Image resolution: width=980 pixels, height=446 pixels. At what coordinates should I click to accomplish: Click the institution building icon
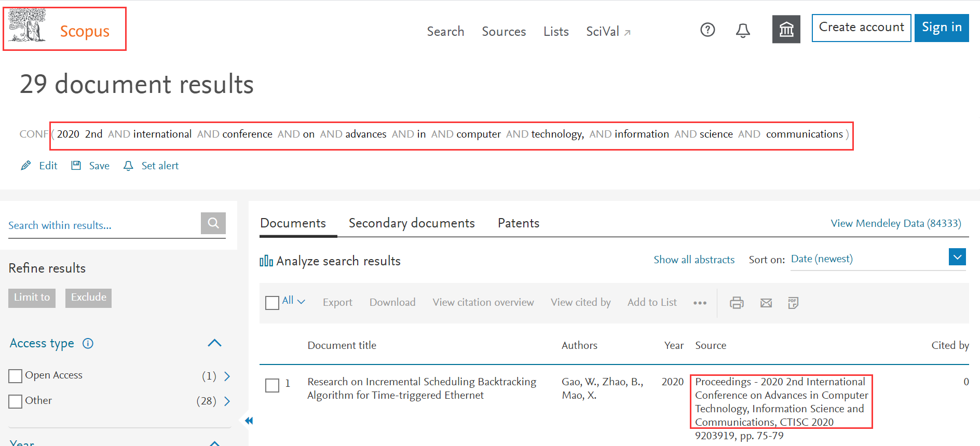786,30
